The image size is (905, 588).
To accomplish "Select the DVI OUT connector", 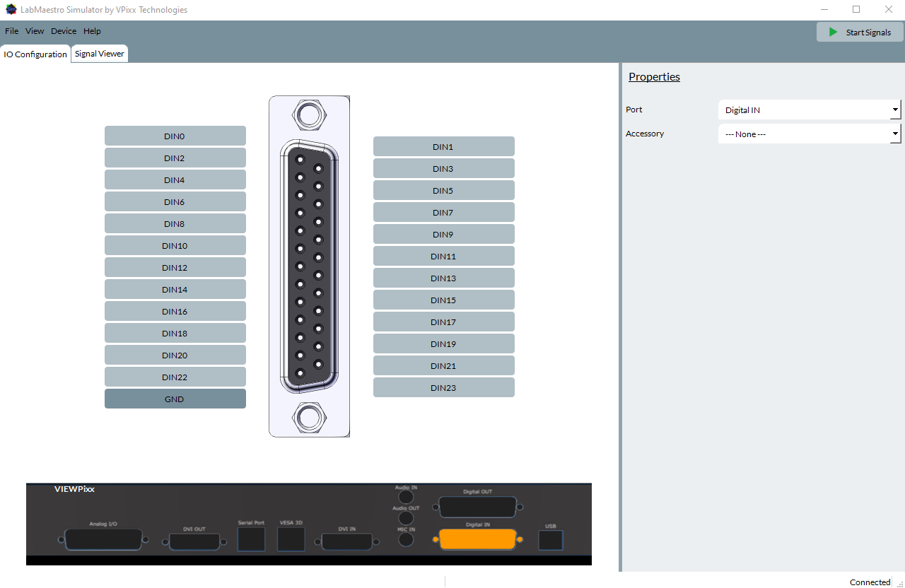I will click(x=194, y=542).
